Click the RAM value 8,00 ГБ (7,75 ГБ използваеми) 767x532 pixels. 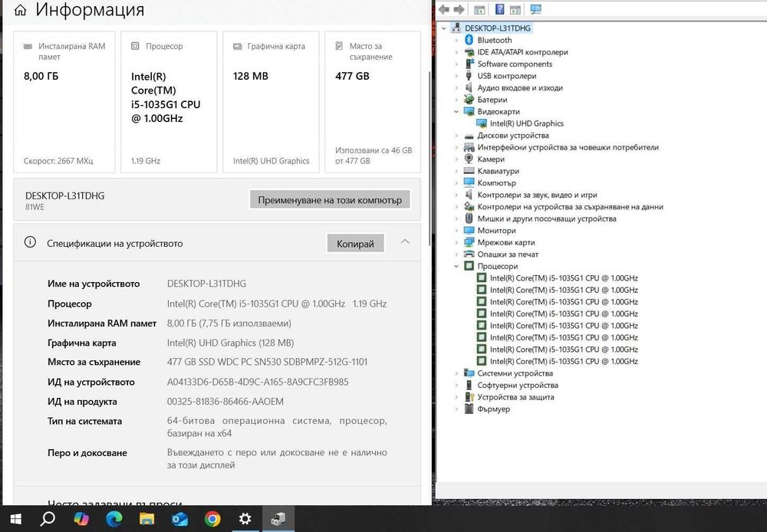229,323
